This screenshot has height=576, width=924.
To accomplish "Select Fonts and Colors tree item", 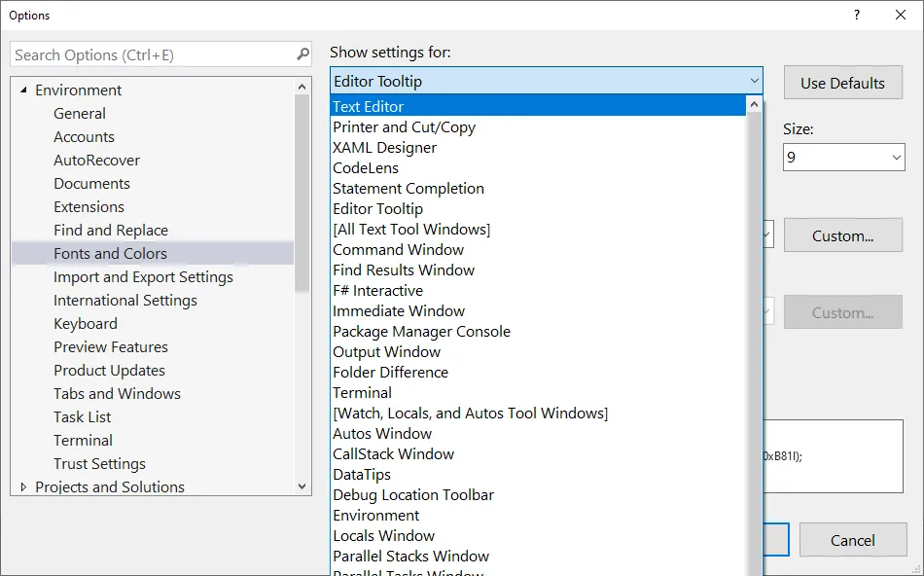I will point(153,254).
